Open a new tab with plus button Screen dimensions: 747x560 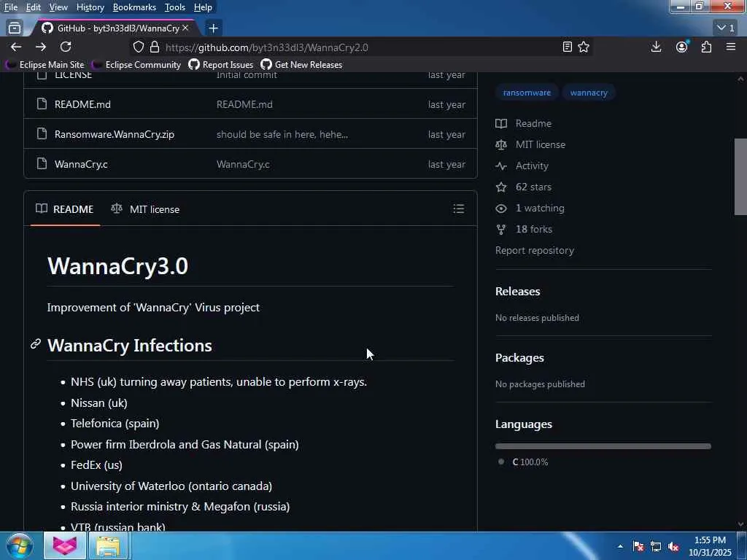pyautogui.click(x=214, y=28)
